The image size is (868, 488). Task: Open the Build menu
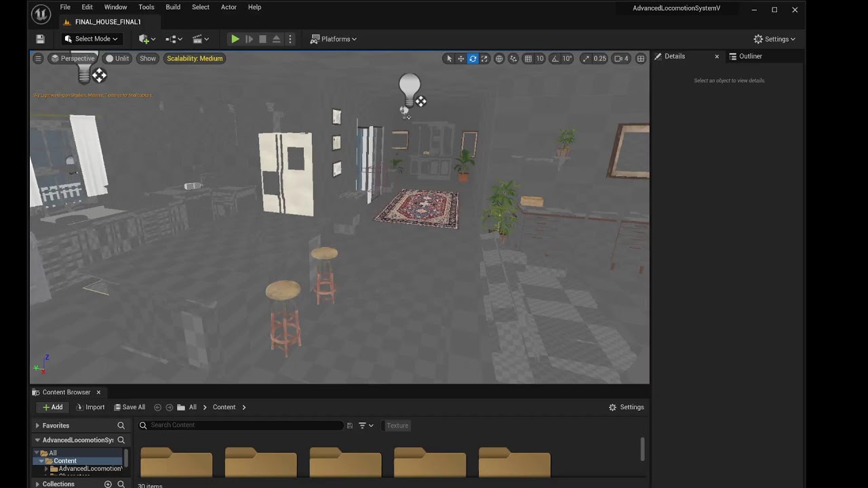pyautogui.click(x=173, y=7)
